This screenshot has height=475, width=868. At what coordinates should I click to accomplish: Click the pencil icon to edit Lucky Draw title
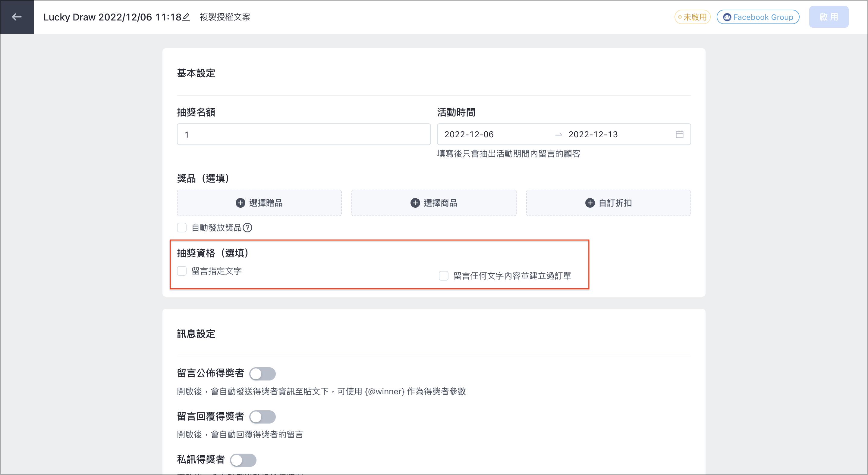coord(186,17)
